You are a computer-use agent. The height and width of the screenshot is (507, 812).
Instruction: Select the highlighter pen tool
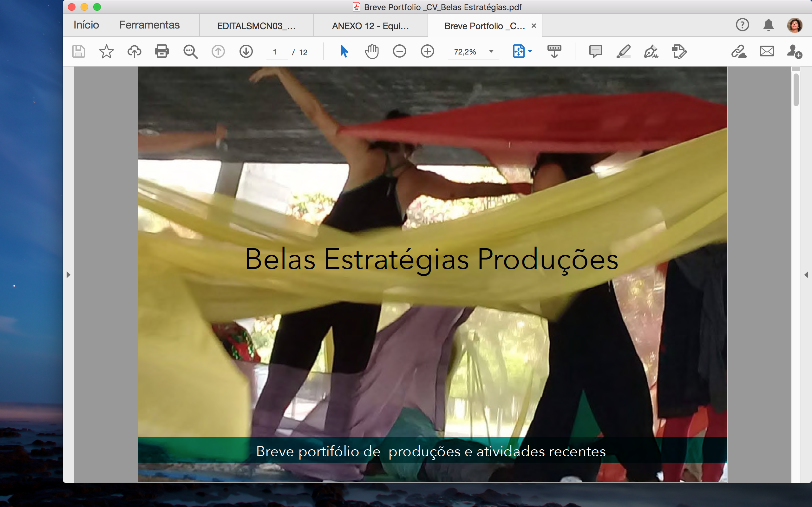(623, 52)
